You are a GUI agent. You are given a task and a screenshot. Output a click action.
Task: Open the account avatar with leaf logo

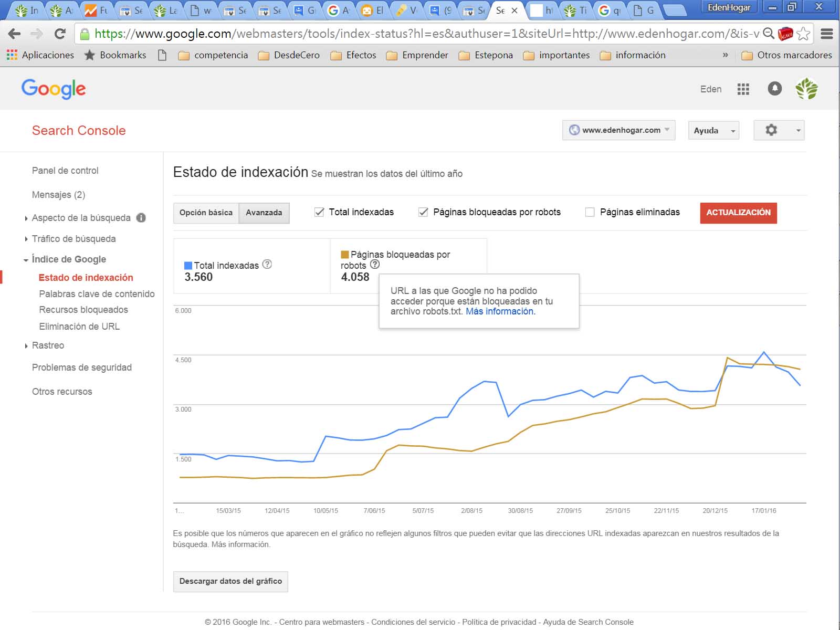(806, 89)
